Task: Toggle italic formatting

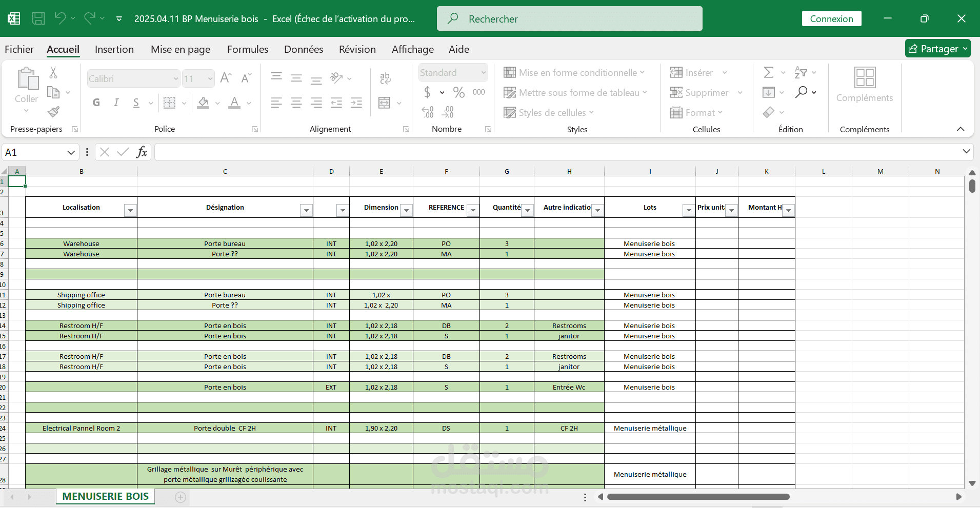Action: point(116,103)
